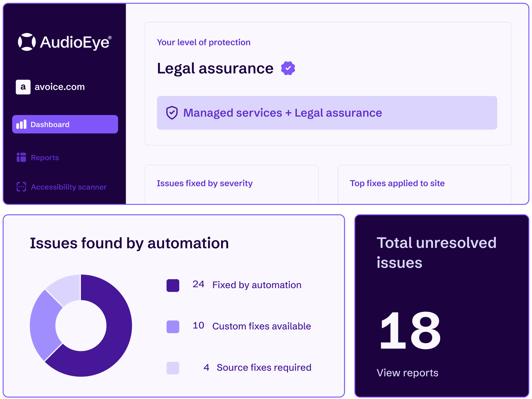Expand the Top fixes applied to site card

click(x=397, y=183)
